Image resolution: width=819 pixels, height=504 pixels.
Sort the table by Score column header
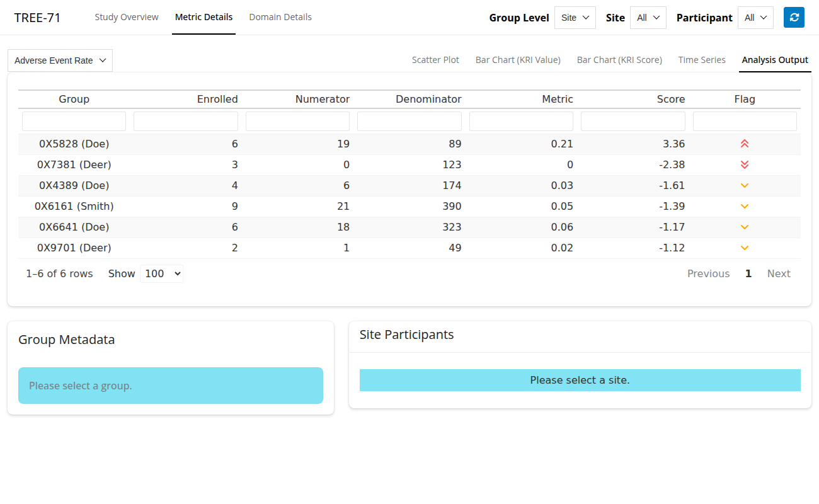(670, 99)
